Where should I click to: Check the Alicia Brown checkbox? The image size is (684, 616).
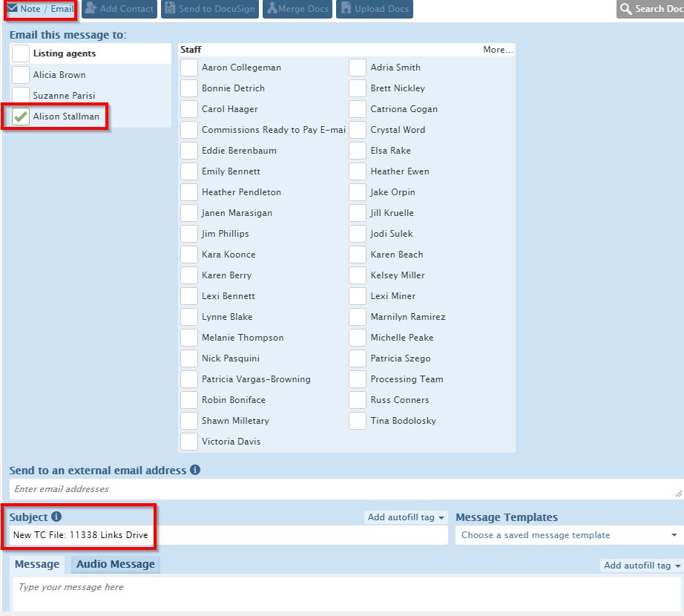point(21,75)
